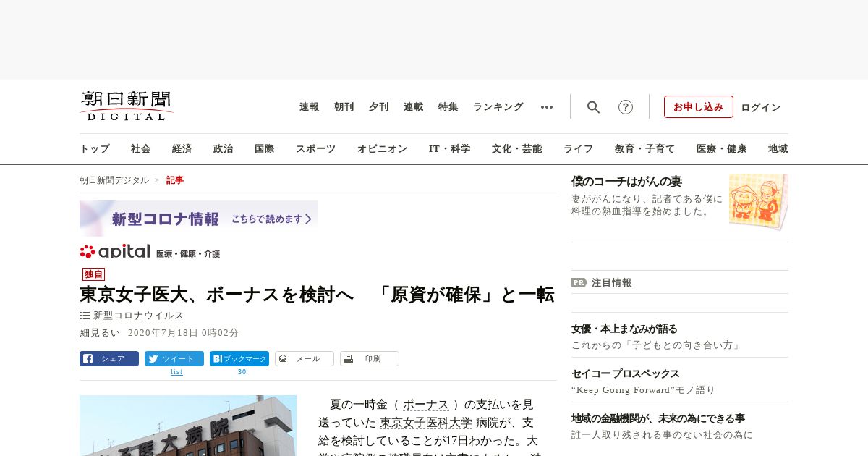Bookmark article with B!ブックマーク button
The height and width of the screenshot is (456, 868).
click(239, 358)
